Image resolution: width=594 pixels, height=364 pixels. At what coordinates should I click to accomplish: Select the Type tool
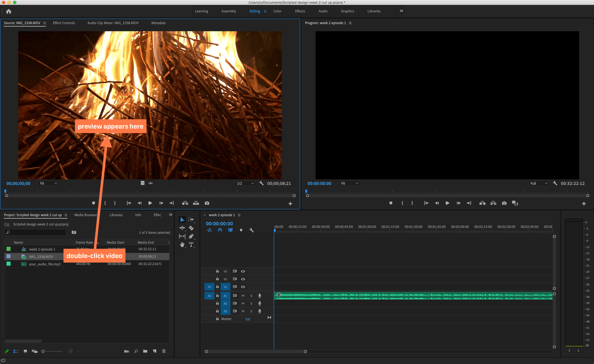click(x=191, y=245)
